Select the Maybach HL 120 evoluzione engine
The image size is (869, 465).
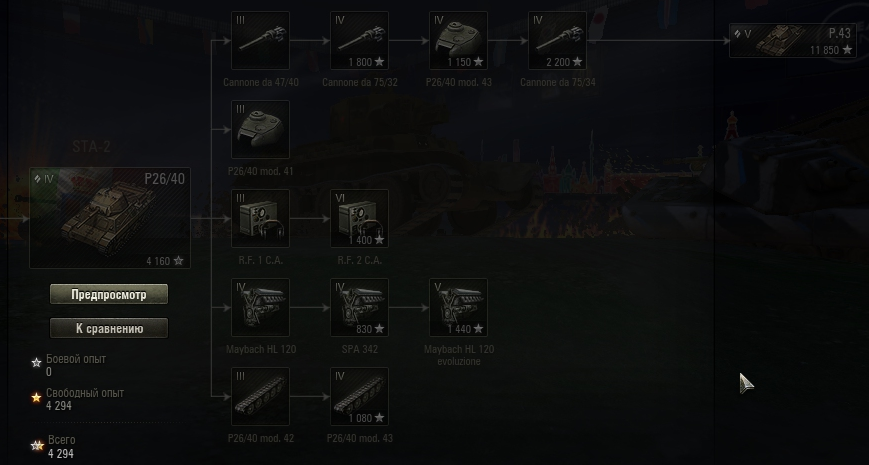(x=458, y=308)
